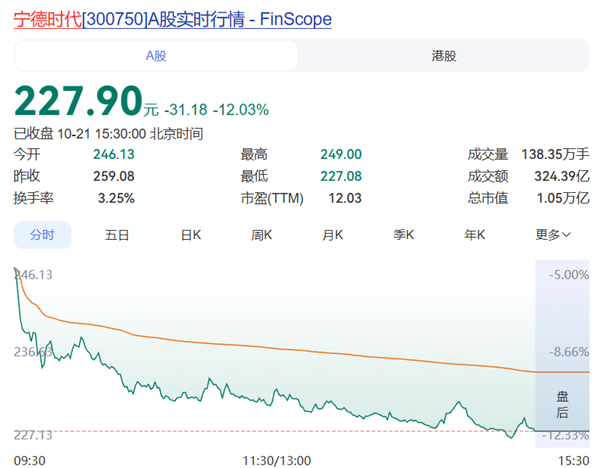Viewport: 600px width, 468px height.
Task: Click the 昨收 label
Action: pos(27,176)
